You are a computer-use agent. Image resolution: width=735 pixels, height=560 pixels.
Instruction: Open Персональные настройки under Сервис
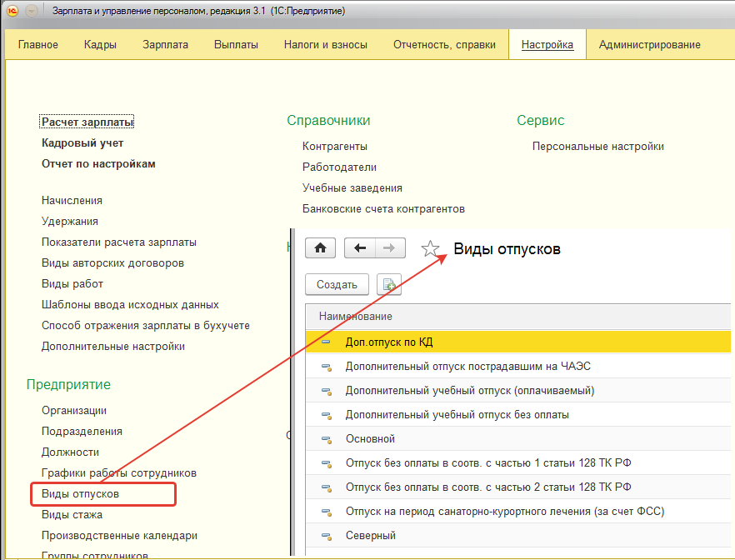click(597, 146)
